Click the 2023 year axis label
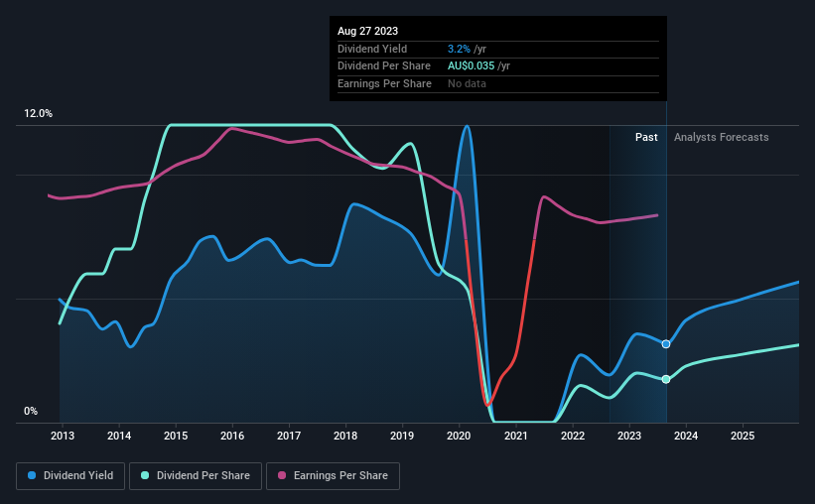This screenshot has width=815, height=504. 629,436
